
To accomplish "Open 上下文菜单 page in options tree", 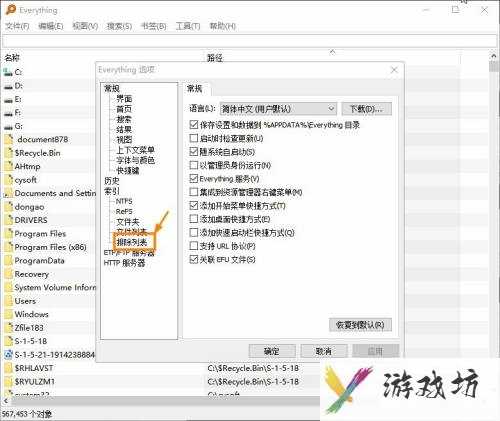I will [x=135, y=150].
